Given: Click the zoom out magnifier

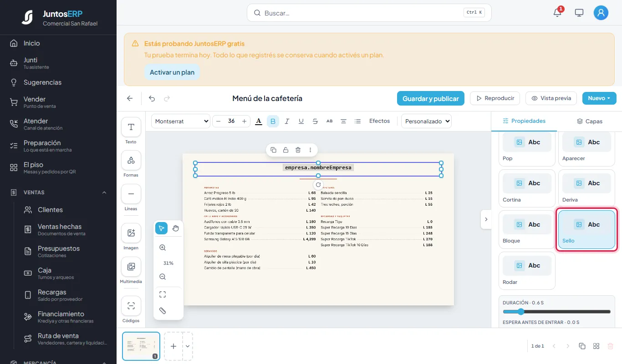Looking at the screenshot, I should point(163,277).
